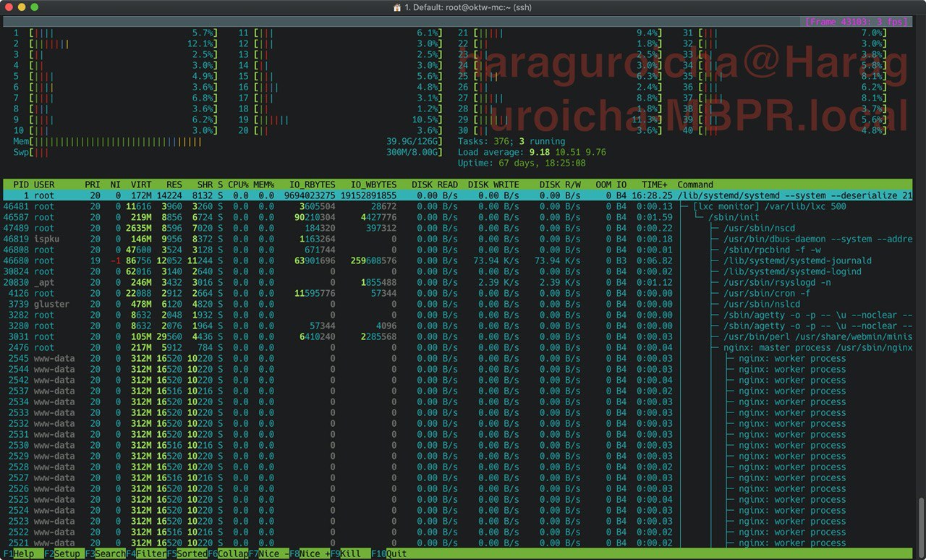Select the systemd-journald process row

(459, 260)
